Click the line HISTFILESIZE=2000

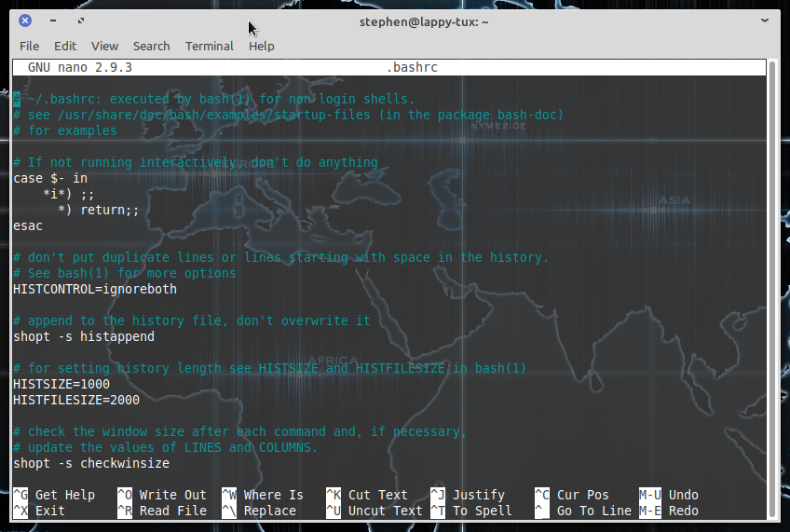click(x=76, y=400)
